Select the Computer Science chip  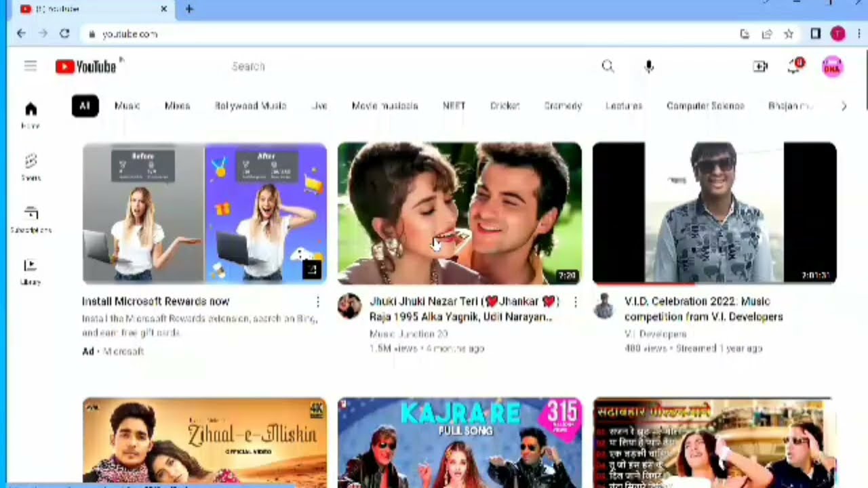tap(705, 106)
